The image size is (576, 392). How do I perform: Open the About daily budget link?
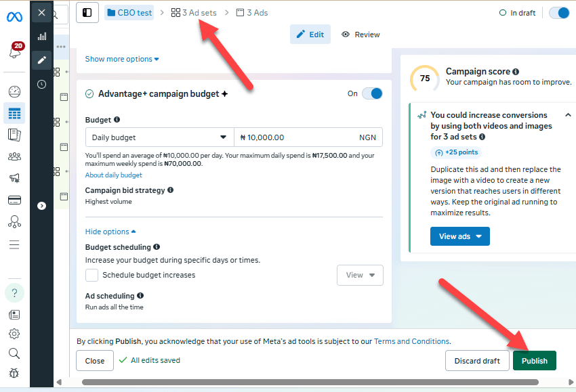point(114,175)
